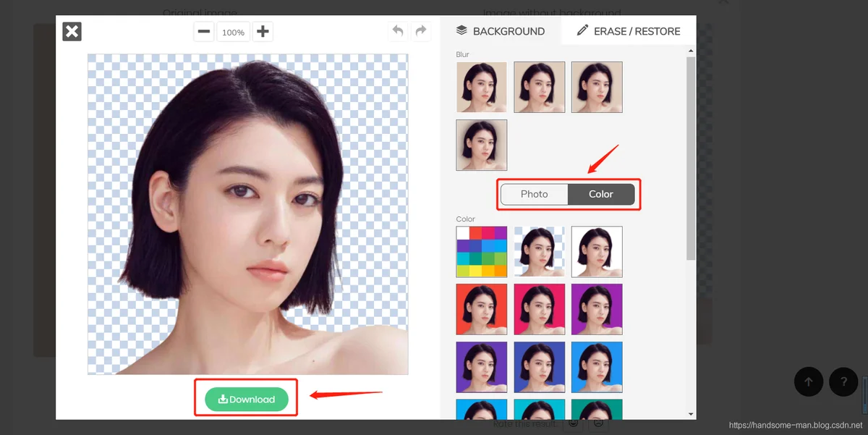Choose the third blur thumbnail
Image resolution: width=868 pixels, height=435 pixels.
(597, 87)
